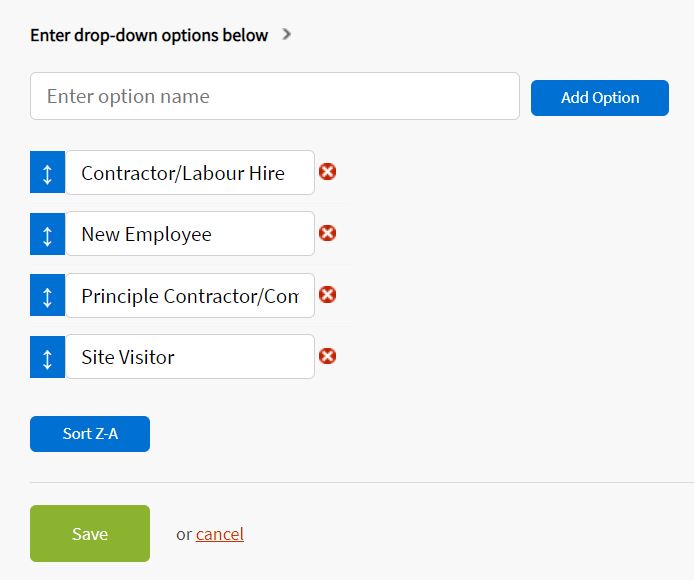Edit the Contractor/Labour Hire text field

coord(189,173)
